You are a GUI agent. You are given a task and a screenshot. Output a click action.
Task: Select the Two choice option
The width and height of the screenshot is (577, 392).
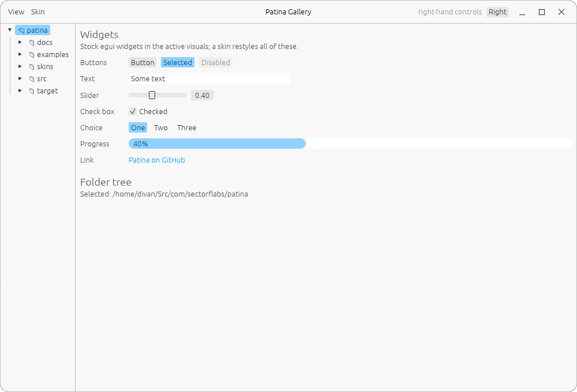[x=161, y=127]
